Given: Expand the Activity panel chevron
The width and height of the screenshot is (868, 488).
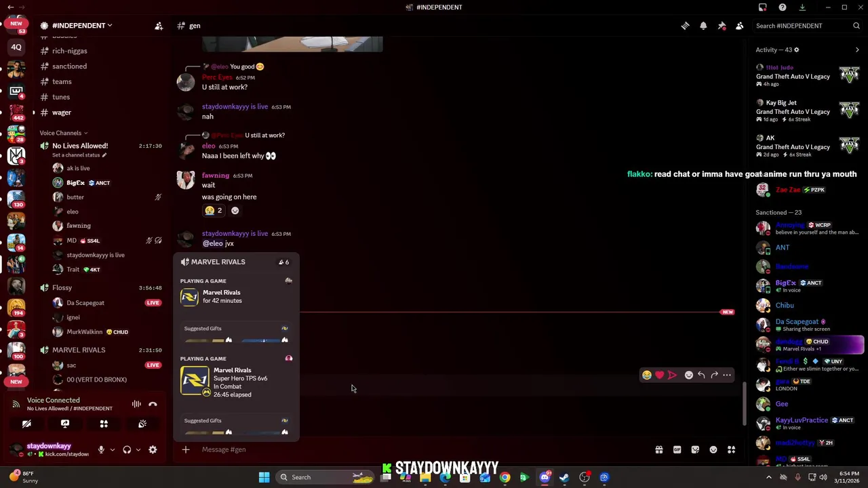Looking at the screenshot, I should 857,49.
